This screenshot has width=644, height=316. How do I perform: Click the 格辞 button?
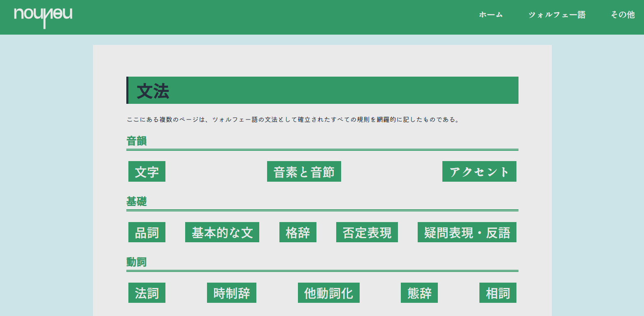(x=298, y=232)
